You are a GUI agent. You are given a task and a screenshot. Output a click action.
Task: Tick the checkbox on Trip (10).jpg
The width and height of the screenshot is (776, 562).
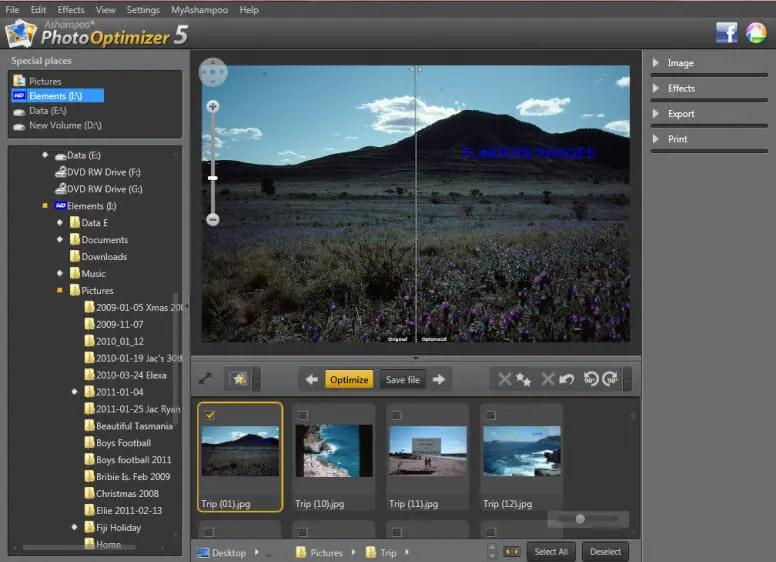[303, 415]
